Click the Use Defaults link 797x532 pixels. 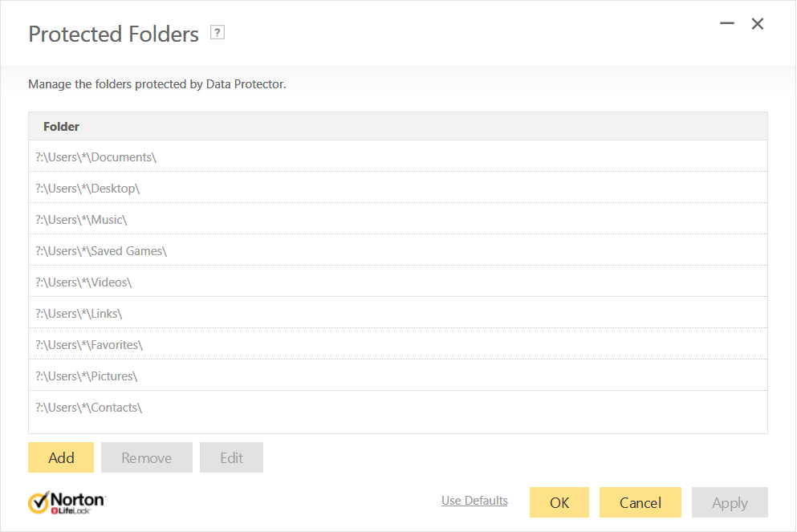(x=474, y=501)
